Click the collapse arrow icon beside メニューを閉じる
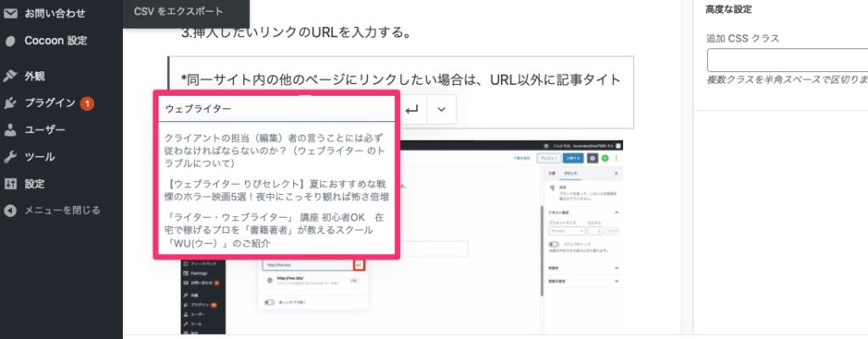This screenshot has width=868, height=339. pyautogui.click(x=10, y=210)
